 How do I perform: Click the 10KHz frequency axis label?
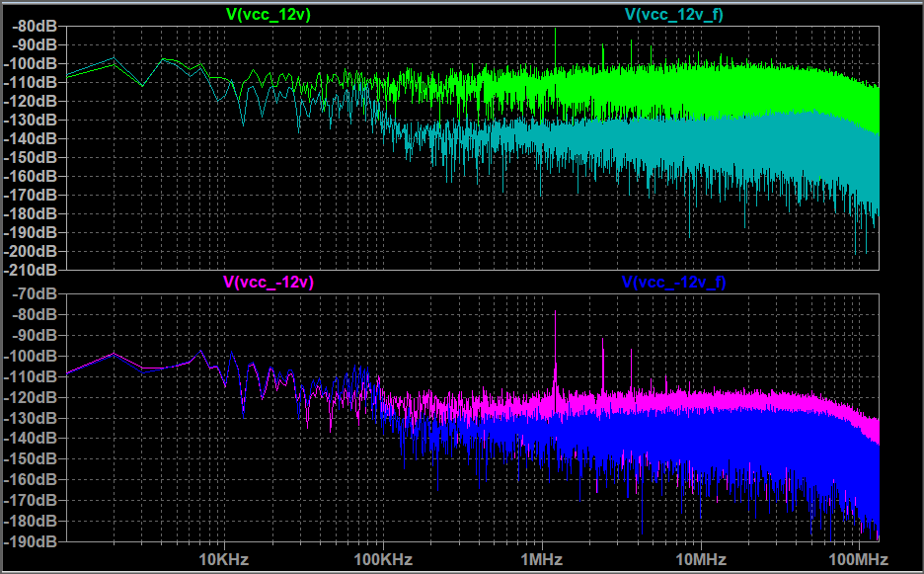(x=224, y=558)
